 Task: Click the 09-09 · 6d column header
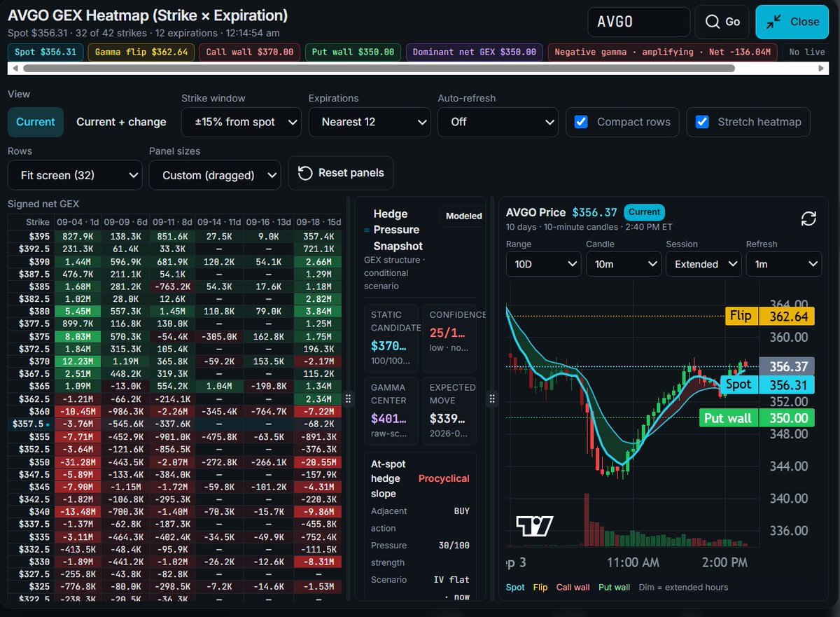[x=125, y=222]
